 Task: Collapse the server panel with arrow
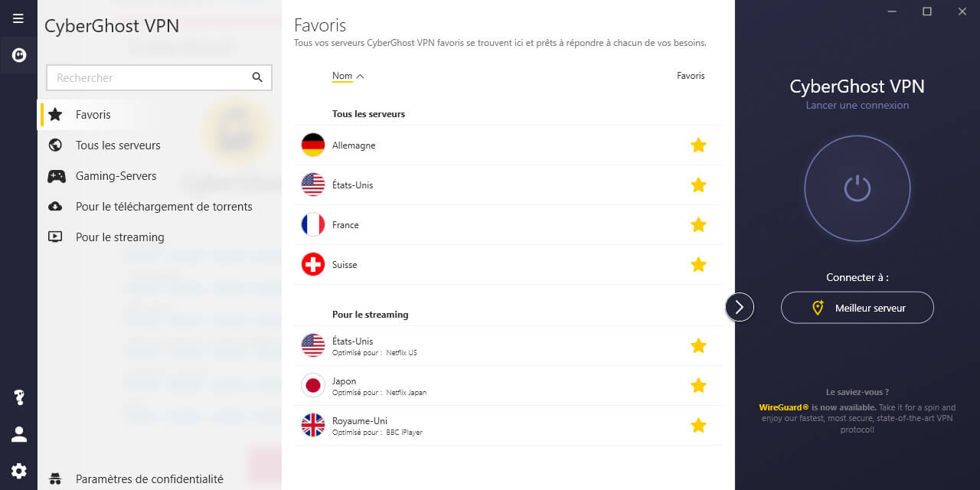740,307
